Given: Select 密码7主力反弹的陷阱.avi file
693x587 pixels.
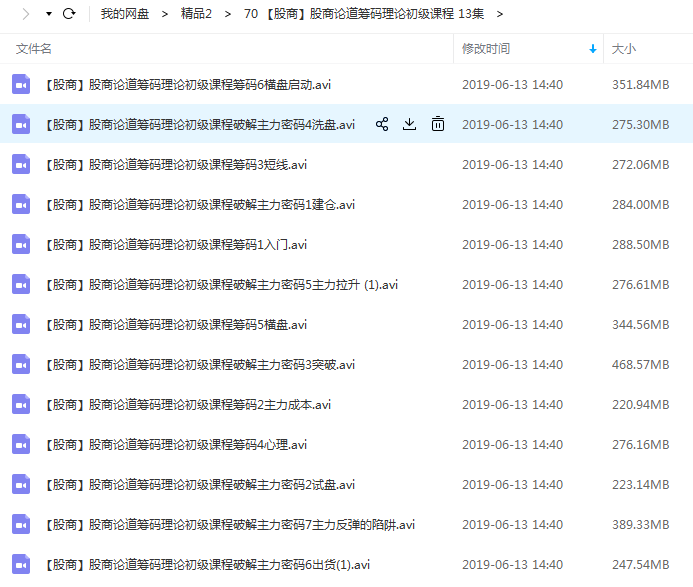Looking at the screenshot, I should pos(229,525).
